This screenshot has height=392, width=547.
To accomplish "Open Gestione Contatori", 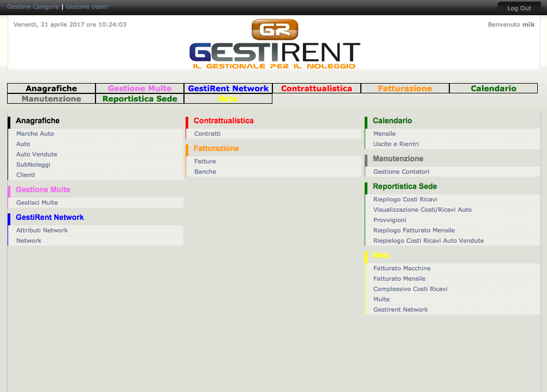I will [401, 172].
